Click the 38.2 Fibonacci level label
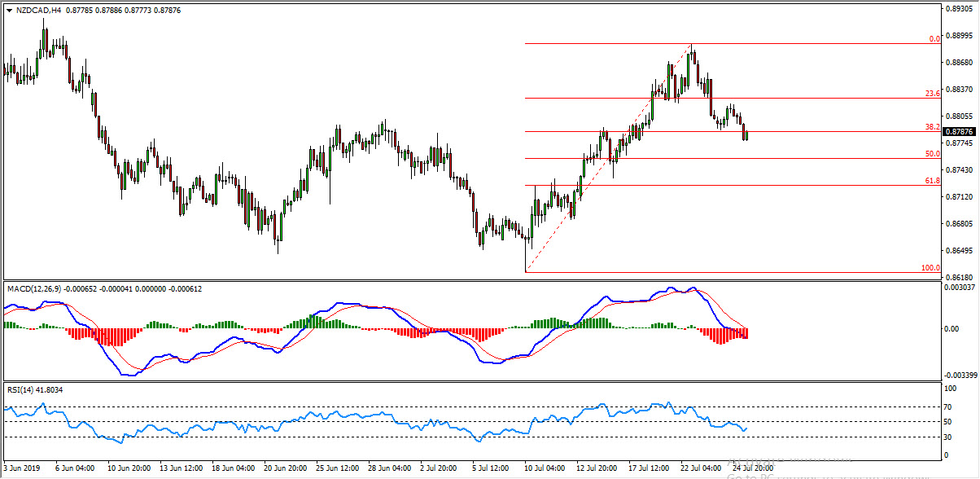Image resolution: width=980 pixels, height=479 pixels. pos(933,126)
